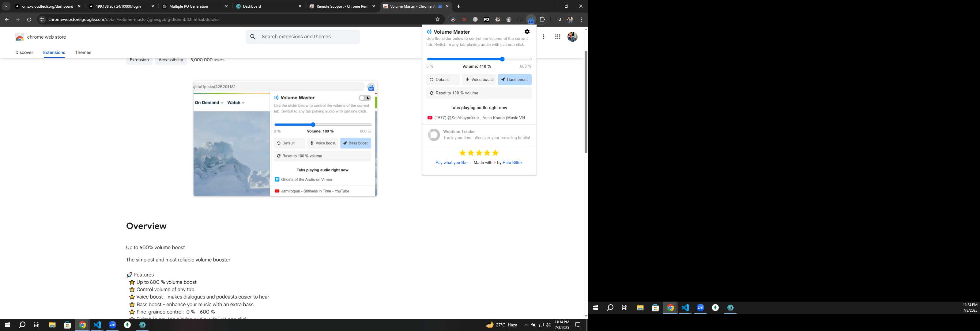Open Windows search on left taskbar

point(22,325)
